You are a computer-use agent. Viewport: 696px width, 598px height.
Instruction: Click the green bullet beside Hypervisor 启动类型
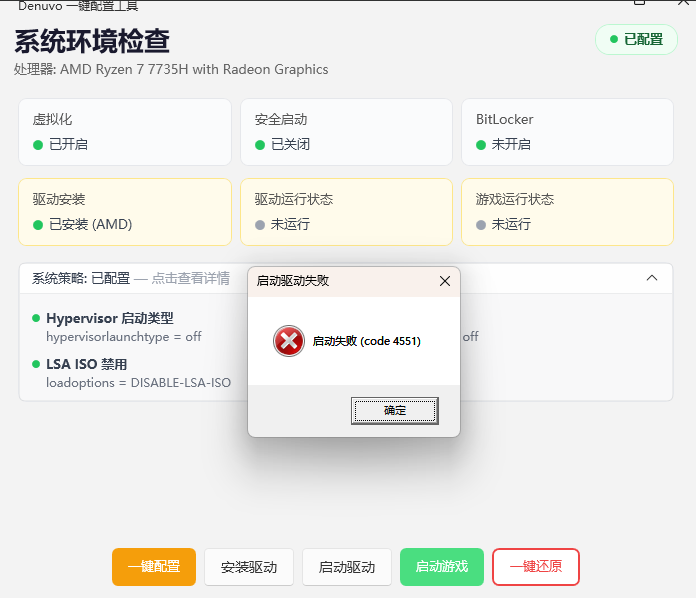click(37, 318)
